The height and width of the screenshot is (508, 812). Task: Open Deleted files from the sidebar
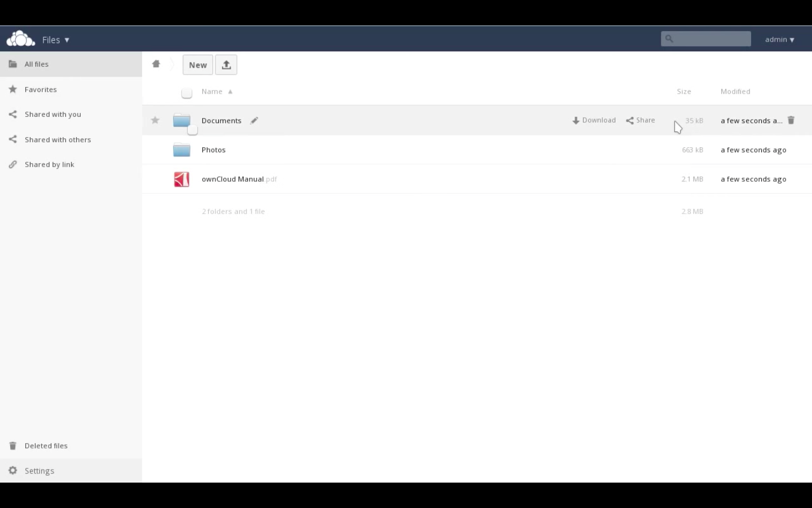click(46, 445)
